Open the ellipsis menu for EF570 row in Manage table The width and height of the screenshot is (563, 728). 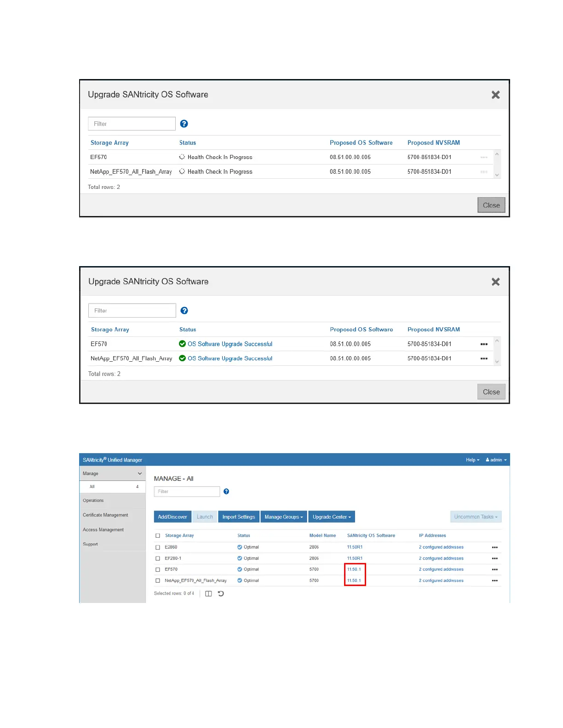click(x=495, y=569)
